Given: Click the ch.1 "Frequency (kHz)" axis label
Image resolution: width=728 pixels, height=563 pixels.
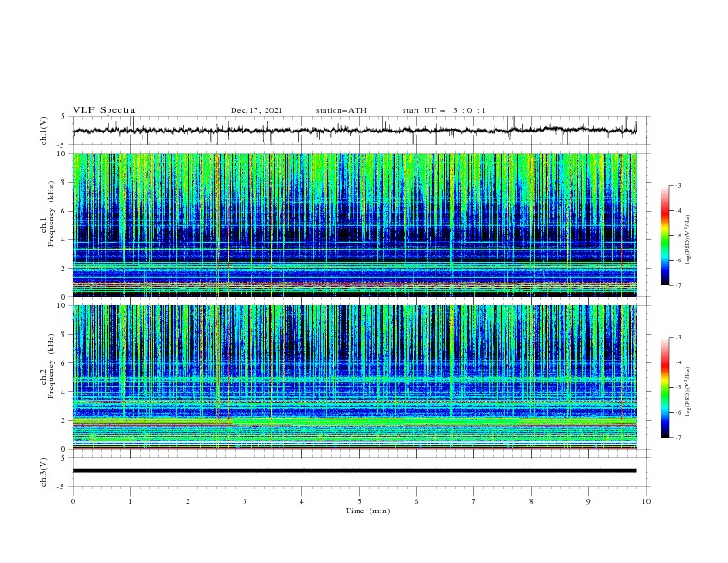Looking at the screenshot, I should tap(51, 214).
